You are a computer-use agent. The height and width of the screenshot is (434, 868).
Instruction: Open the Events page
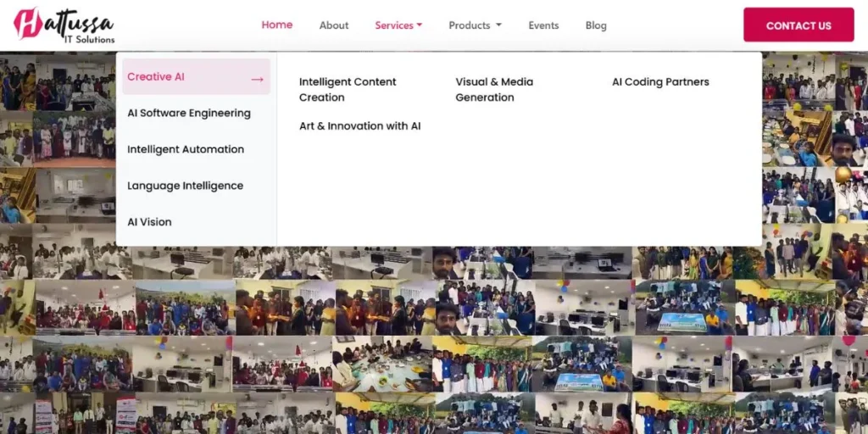[x=543, y=25]
